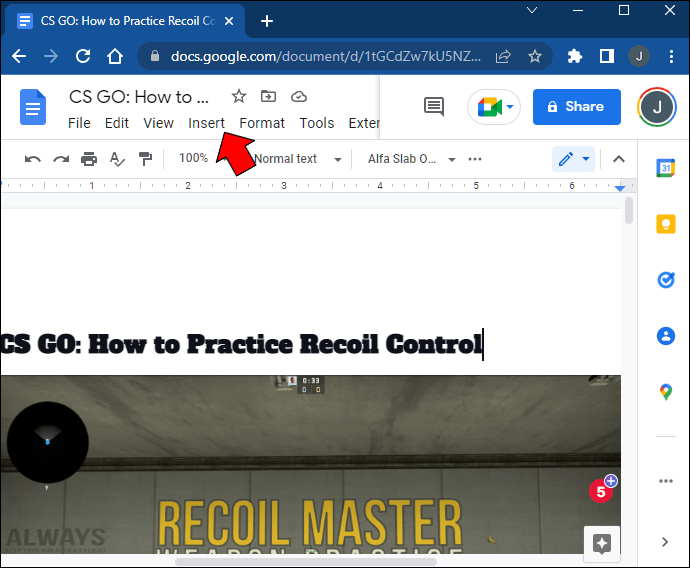The width and height of the screenshot is (690, 568).
Task: Select the CS GO document tab
Action: pyautogui.click(x=125, y=21)
